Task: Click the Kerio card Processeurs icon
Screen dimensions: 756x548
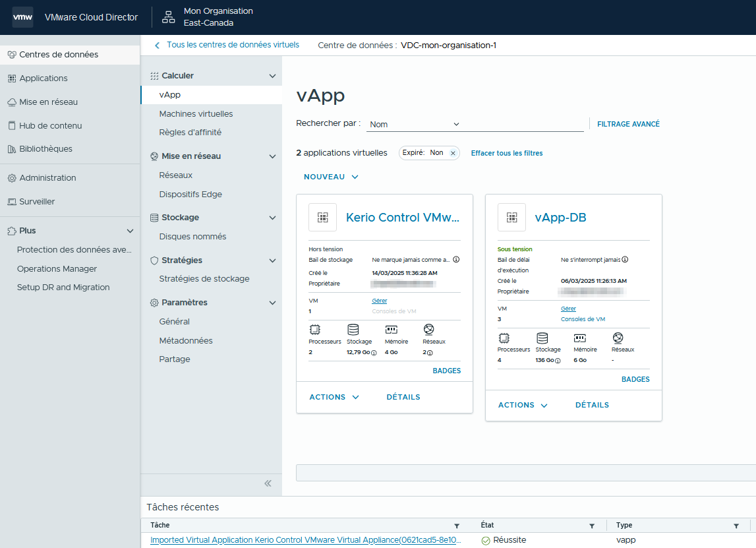Action: tap(315, 330)
